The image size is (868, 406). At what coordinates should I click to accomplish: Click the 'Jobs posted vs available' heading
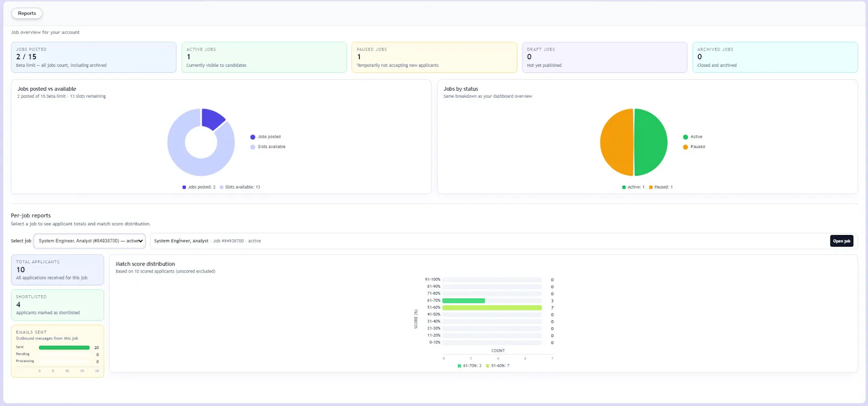47,89
